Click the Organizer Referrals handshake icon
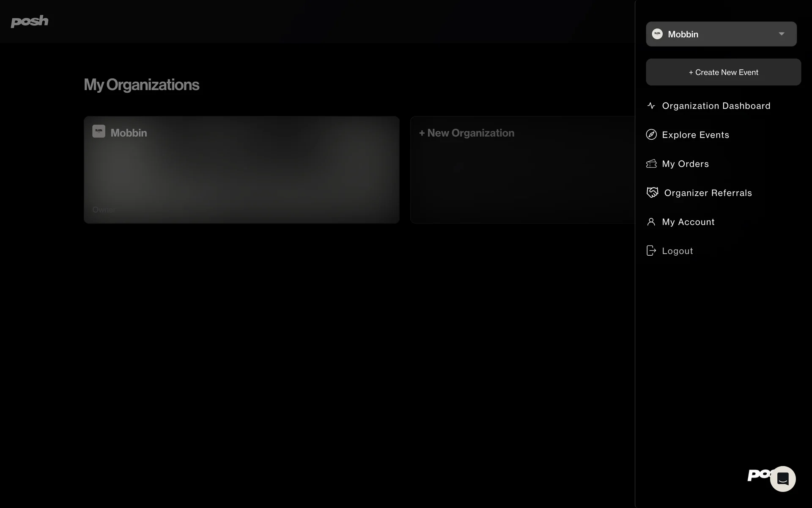The image size is (812, 508). coord(652,193)
